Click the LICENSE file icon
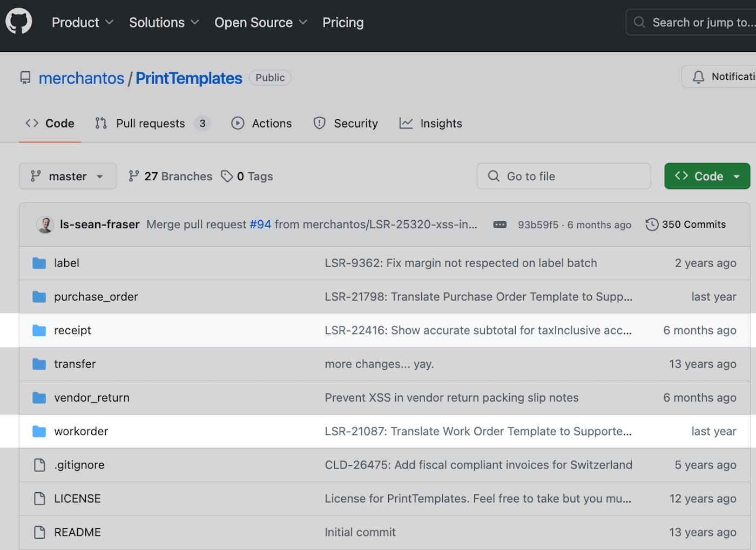Screen dimensions: 756x550 click(x=39, y=499)
